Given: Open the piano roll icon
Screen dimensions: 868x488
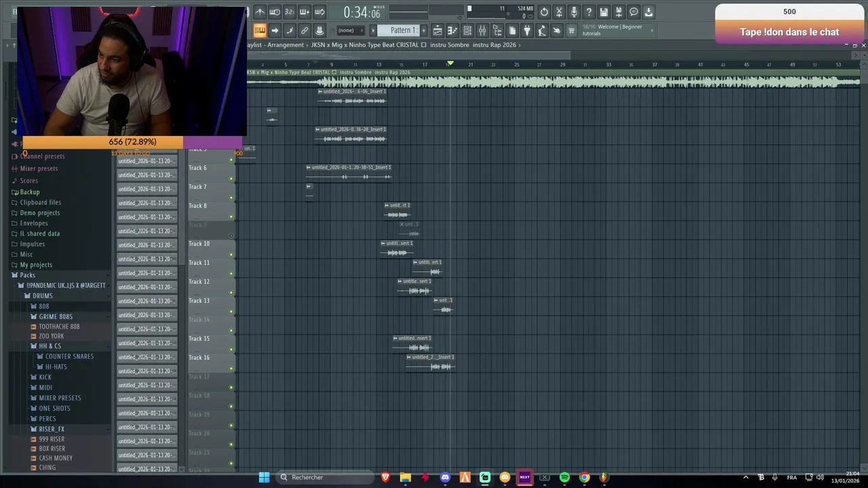Looking at the screenshot, I should point(452,30).
